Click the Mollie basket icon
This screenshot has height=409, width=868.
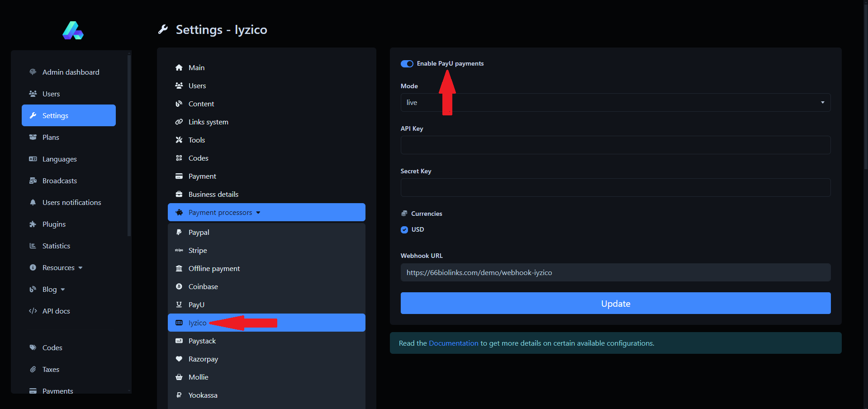click(x=179, y=377)
